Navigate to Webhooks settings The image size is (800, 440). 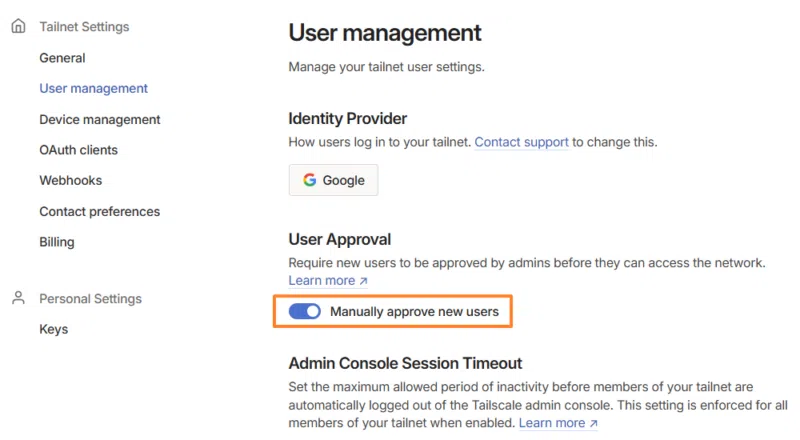(x=70, y=180)
